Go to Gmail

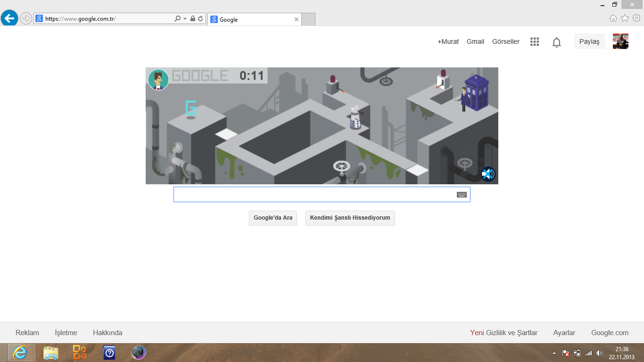coord(475,41)
